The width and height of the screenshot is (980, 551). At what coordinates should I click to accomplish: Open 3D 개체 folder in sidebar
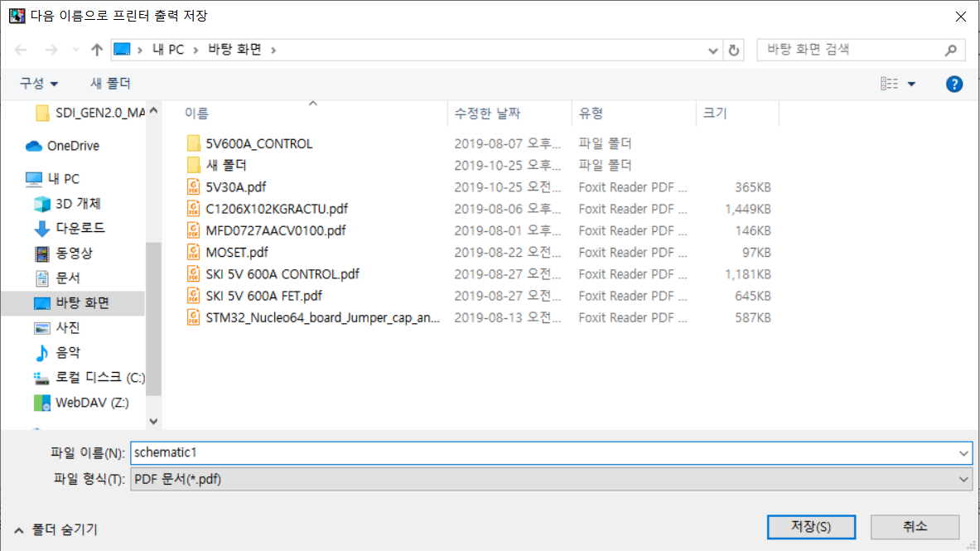tap(67, 203)
